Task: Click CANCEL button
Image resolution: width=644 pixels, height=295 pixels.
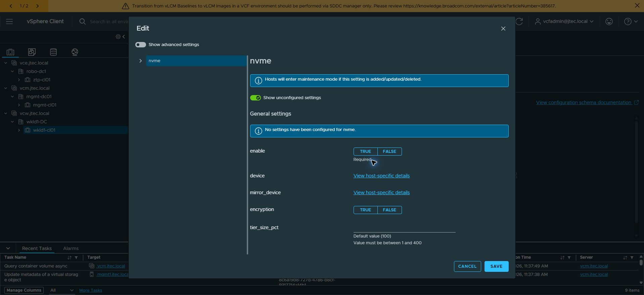Action: pyautogui.click(x=467, y=266)
